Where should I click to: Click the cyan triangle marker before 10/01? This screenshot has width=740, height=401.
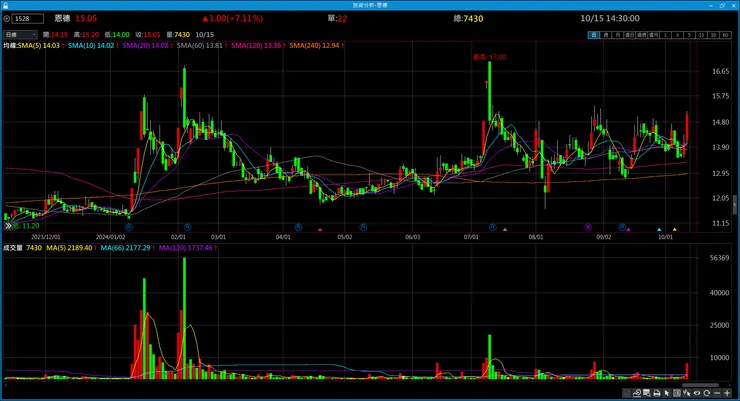(659, 230)
